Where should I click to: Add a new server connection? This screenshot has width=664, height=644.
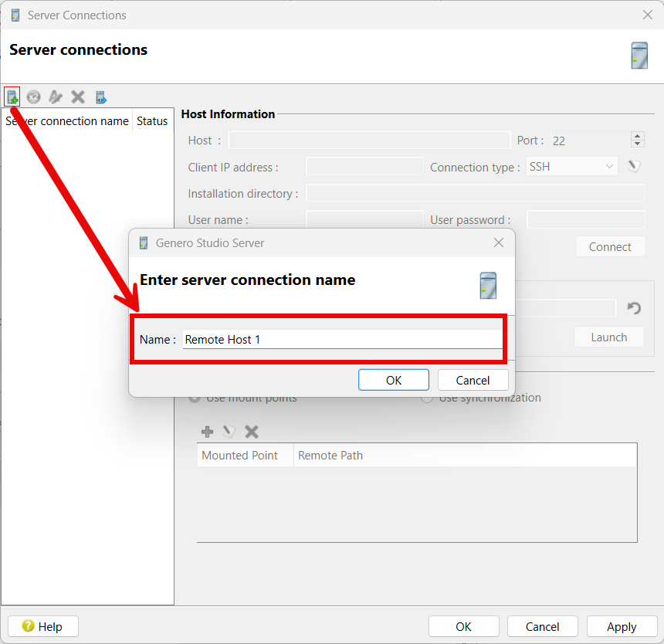(12, 97)
